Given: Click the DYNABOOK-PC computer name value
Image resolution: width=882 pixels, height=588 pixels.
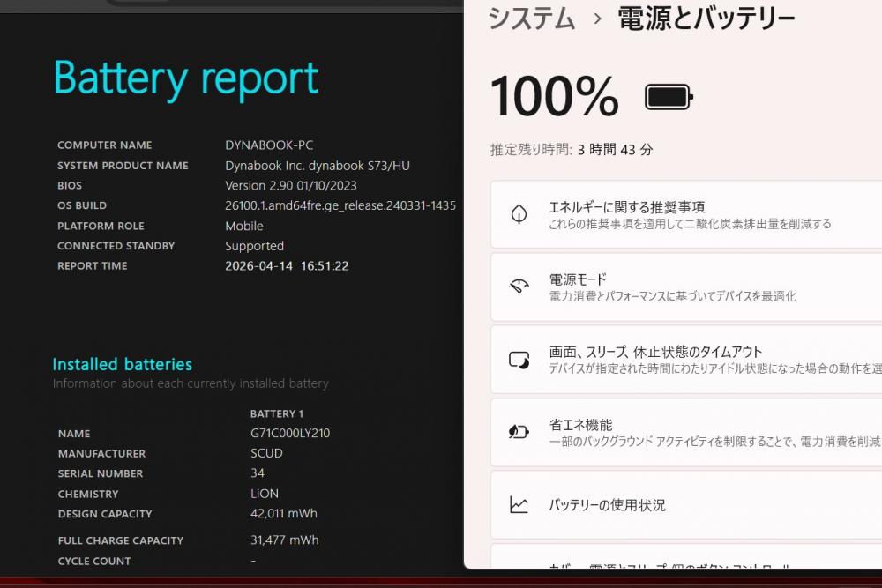Looking at the screenshot, I should pos(269,145).
